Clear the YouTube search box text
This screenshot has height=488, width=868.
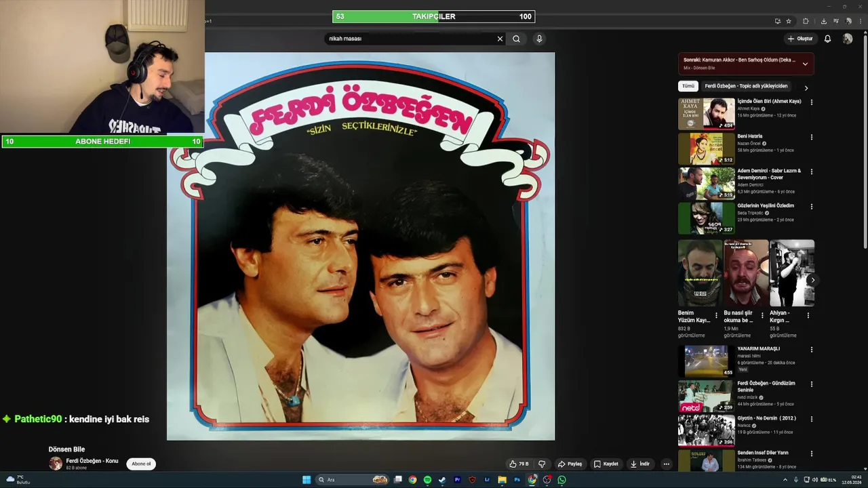click(x=500, y=39)
